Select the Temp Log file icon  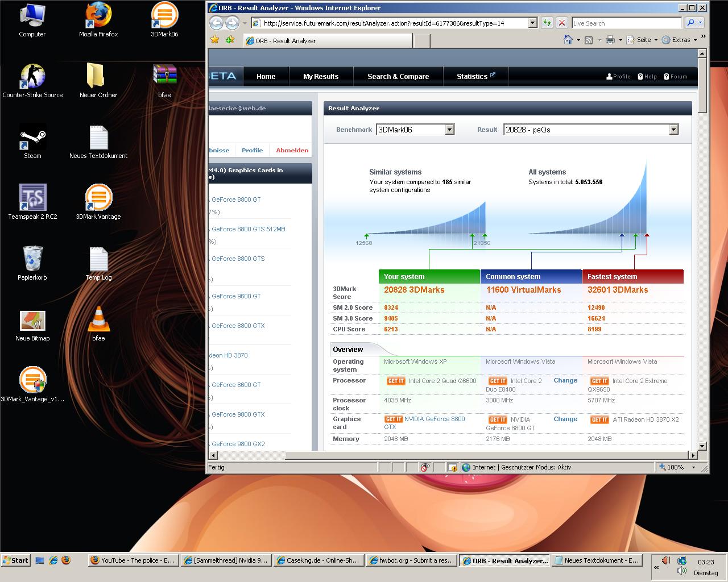98,264
